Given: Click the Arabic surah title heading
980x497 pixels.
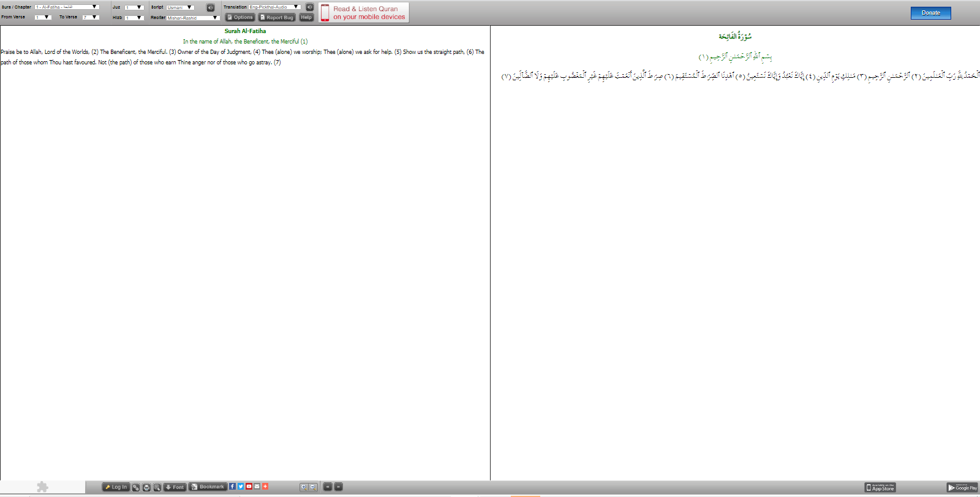Looking at the screenshot, I should pos(735,37).
